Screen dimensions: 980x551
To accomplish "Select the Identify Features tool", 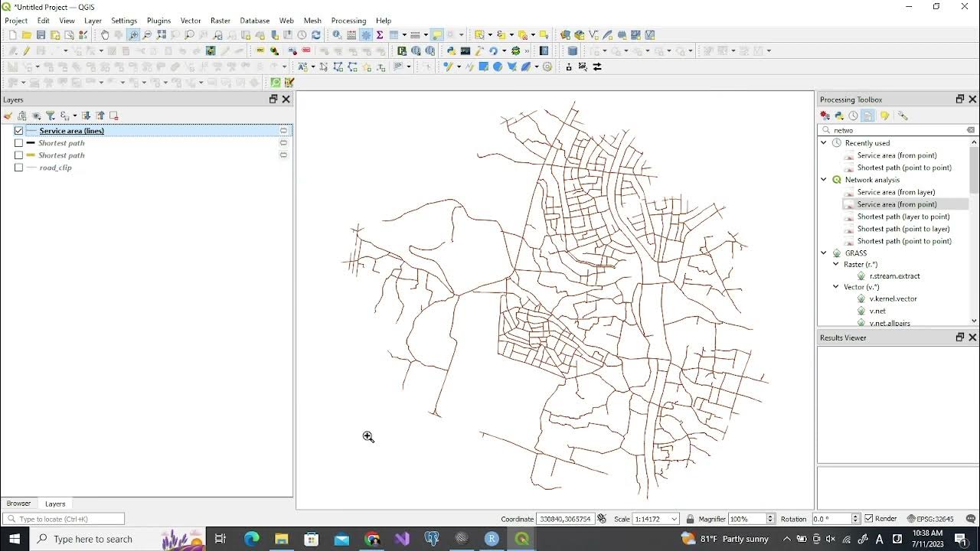I will [337, 35].
